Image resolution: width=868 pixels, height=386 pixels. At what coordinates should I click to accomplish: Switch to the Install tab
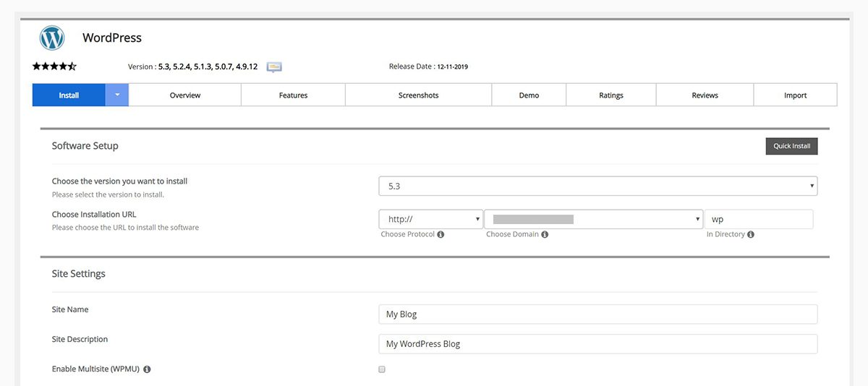(69, 95)
